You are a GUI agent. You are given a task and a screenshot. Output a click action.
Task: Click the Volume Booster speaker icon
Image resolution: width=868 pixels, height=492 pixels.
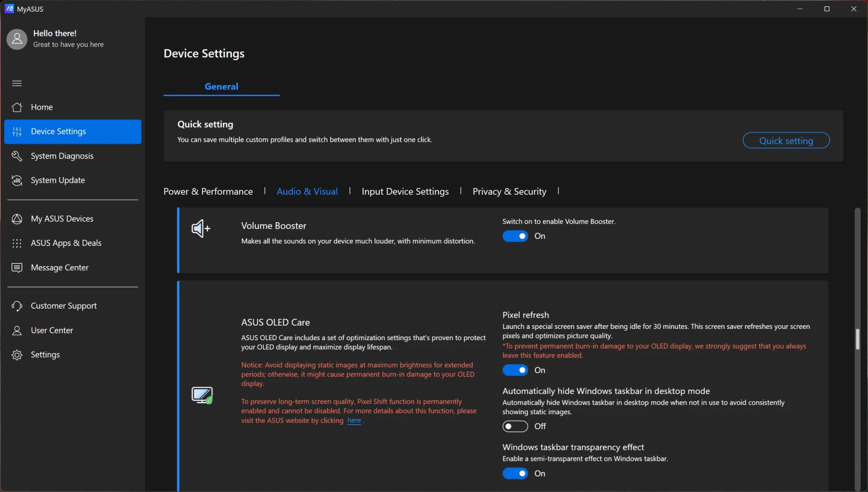[x=201, y=229]
